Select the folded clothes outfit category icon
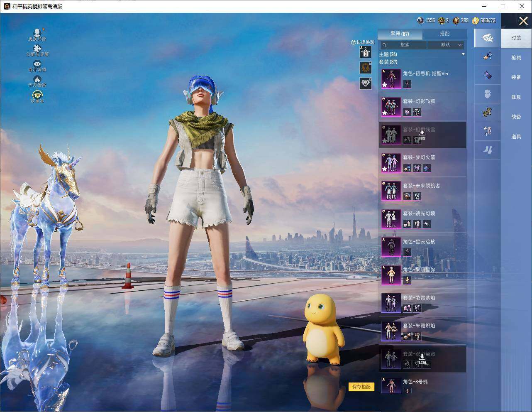Viewport: 532px width, 412px height. [x=488, y=38]
